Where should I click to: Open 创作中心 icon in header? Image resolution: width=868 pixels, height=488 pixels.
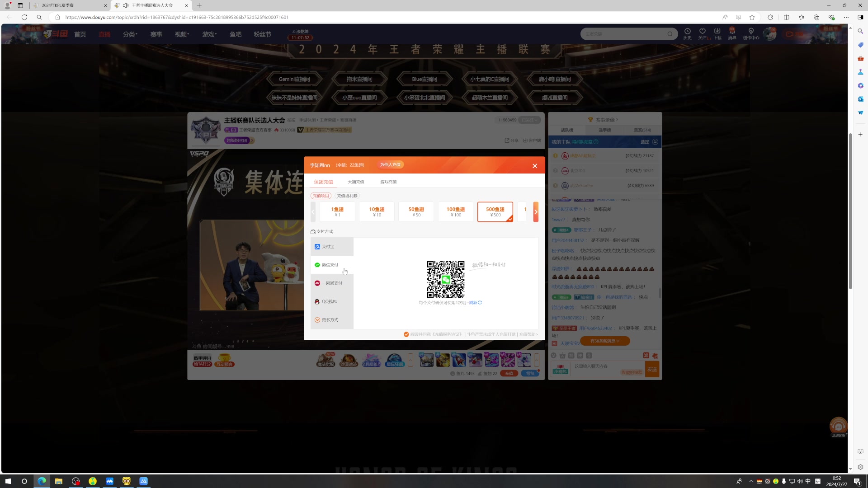click(751, 34)
